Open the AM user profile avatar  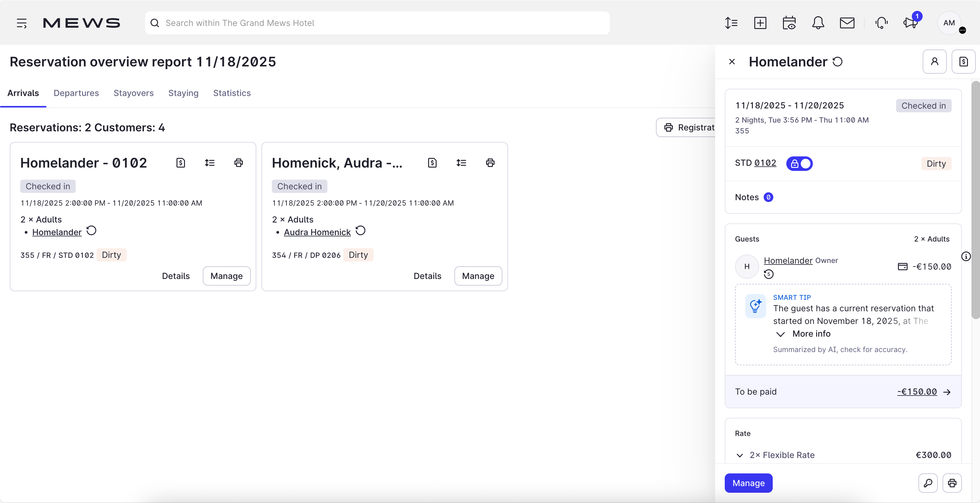coord(949,23)
